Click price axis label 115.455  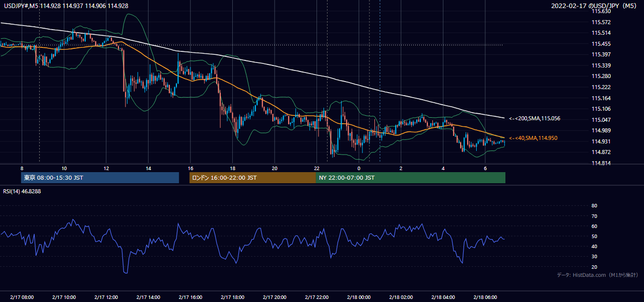pyautogui.click(x=601, y=44)
